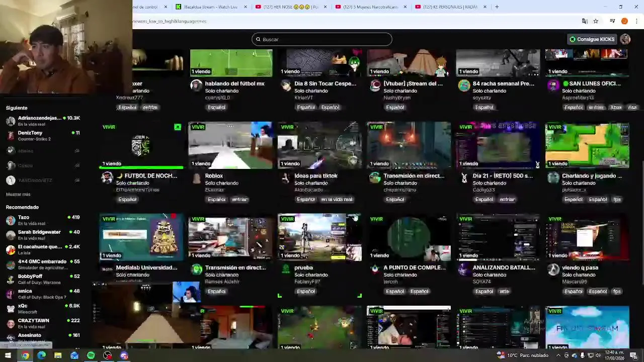This screenshot has height=362, width=644.
Task: Click channel avatar beside FUTBOL DE NOCH
Action: pyautogui.click(x=107, y=177)
